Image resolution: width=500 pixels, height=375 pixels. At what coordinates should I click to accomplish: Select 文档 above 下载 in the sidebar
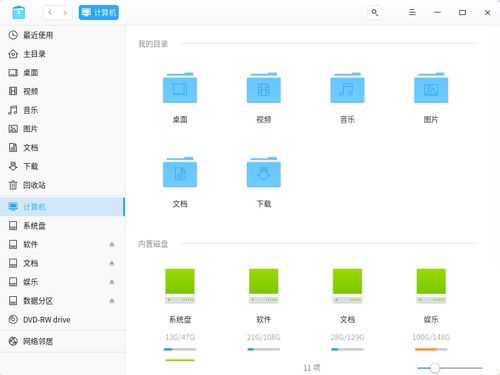pos(62,147)
